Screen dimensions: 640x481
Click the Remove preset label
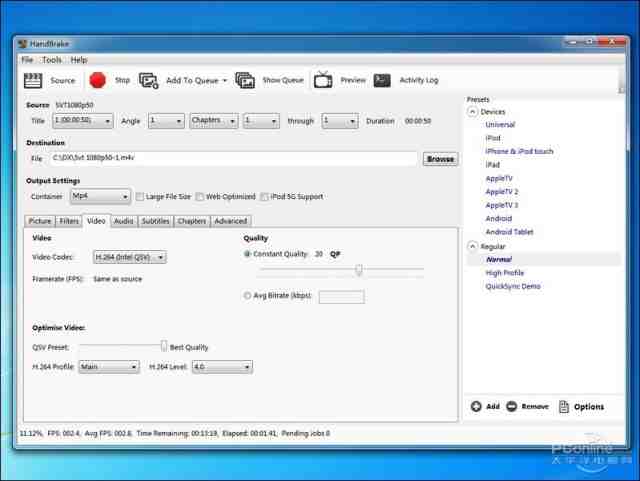click(535, 407)
